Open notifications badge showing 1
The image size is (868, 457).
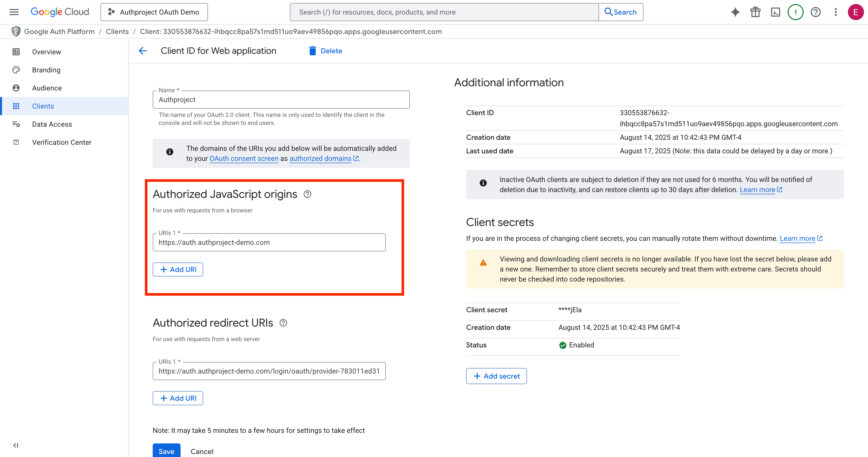coord(796,12)
